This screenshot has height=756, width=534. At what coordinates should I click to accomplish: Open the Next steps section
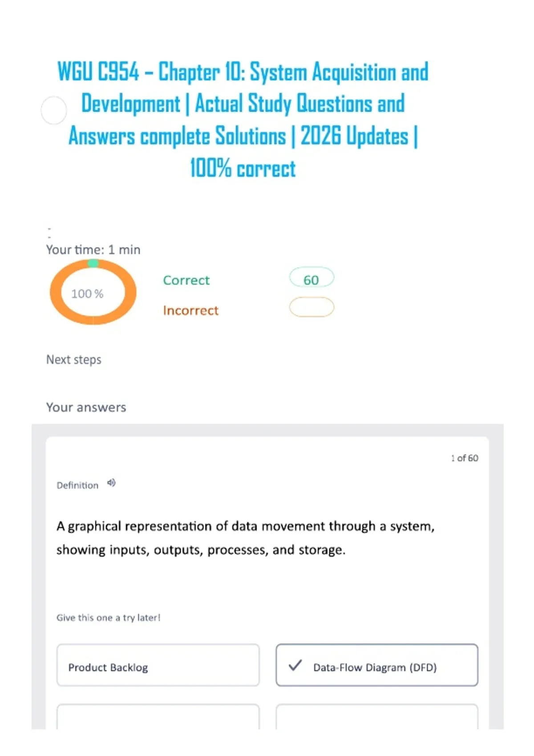point(74,359)
